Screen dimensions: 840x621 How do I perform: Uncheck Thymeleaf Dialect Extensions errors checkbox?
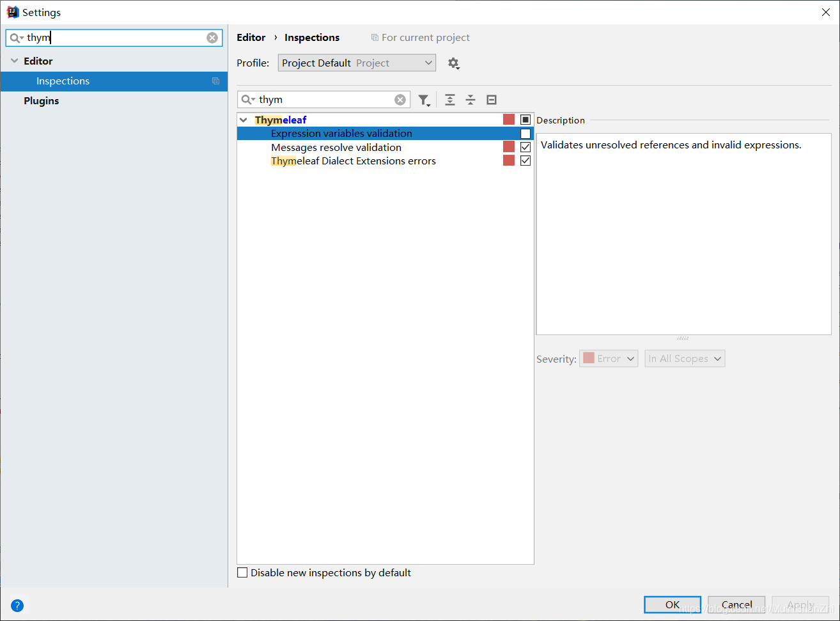525,161
